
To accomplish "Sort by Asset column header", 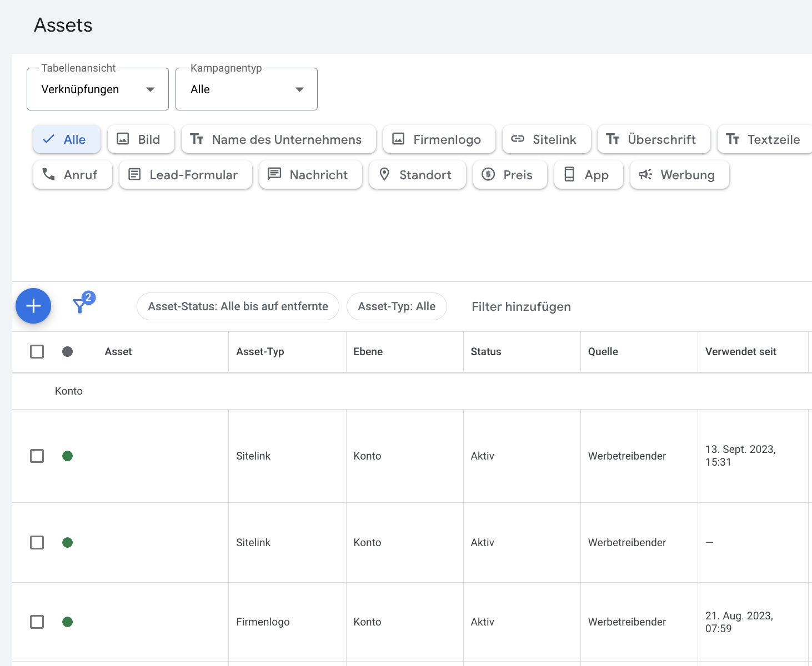I will (x=118, y=351).
